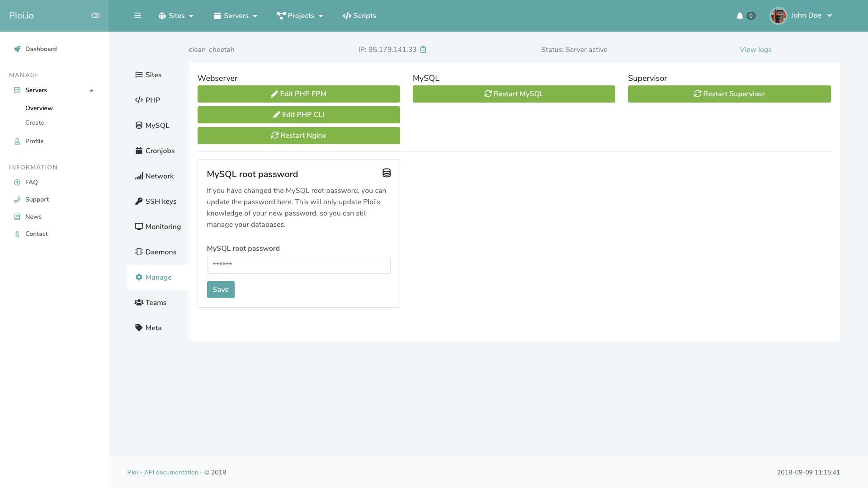
Task: Click the Dashboard rocket icon in sidebar
Action: coord(17,49)
